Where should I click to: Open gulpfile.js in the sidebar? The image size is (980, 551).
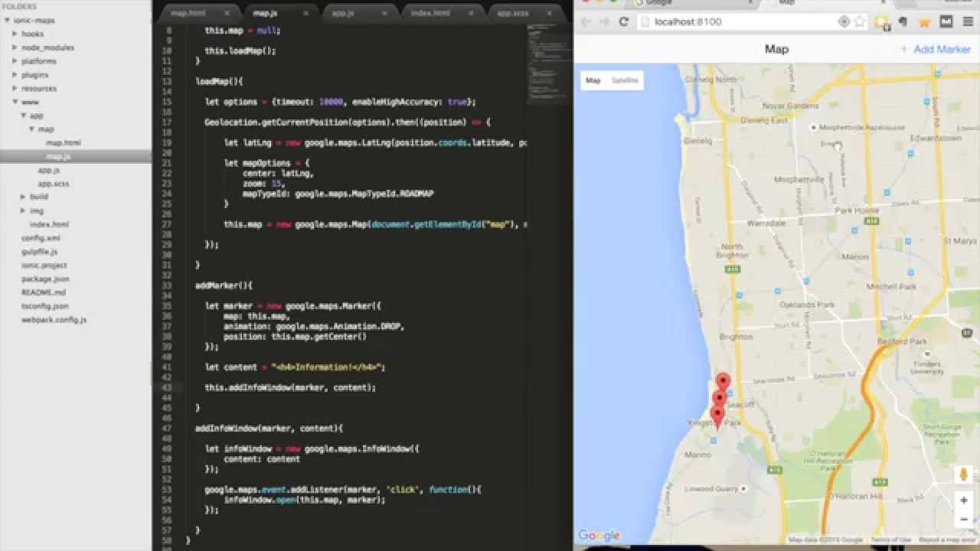click(x=40, y=252)
